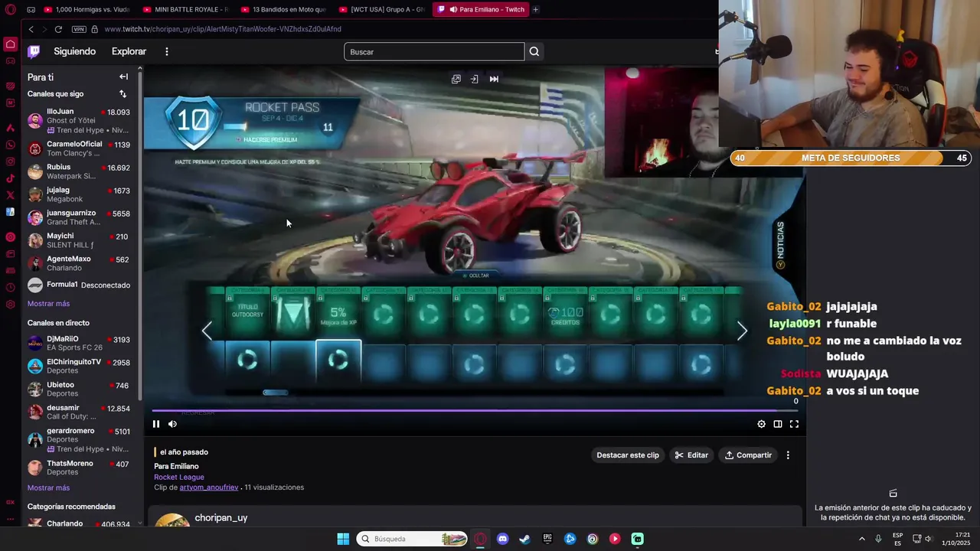Collapse the Para ti sidebar panel

pyautogui.click(x=123, y=77)
